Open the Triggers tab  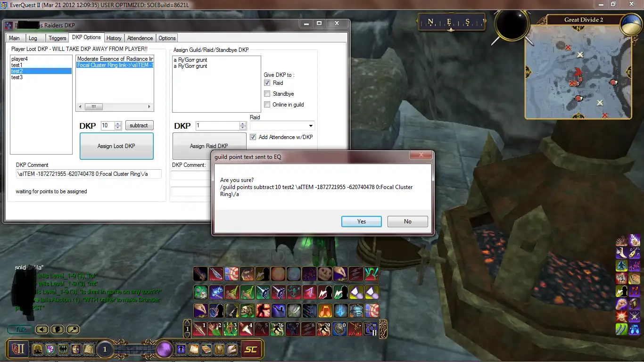(x=58, y=38)
